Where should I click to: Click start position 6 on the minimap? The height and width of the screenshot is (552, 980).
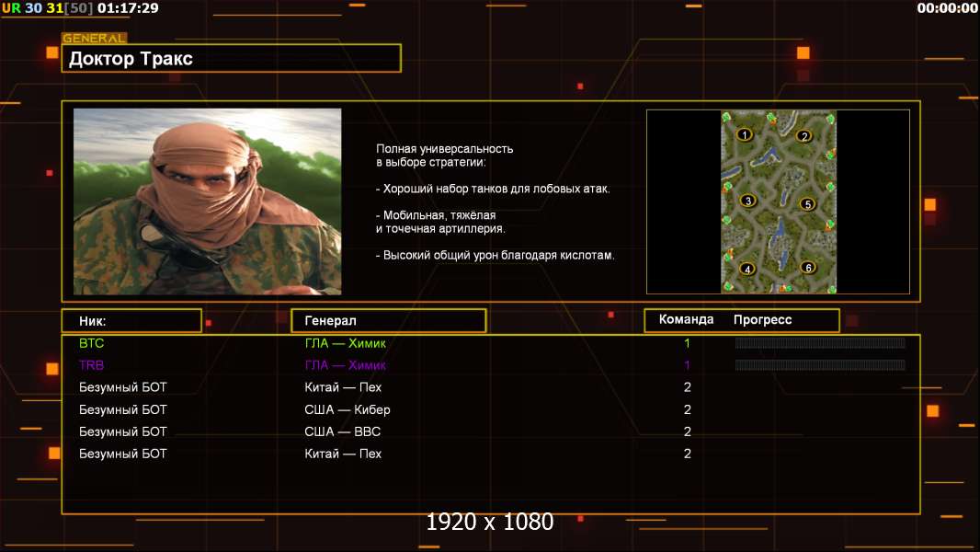click(808, 268)
